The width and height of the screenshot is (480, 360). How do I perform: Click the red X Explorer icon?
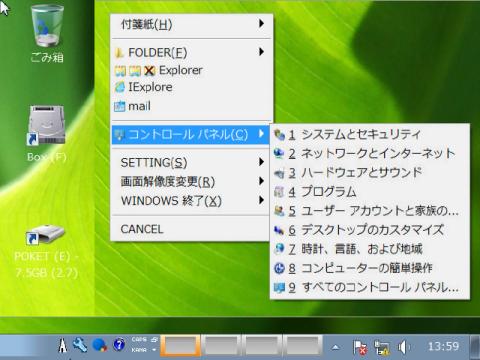[150, 71]
